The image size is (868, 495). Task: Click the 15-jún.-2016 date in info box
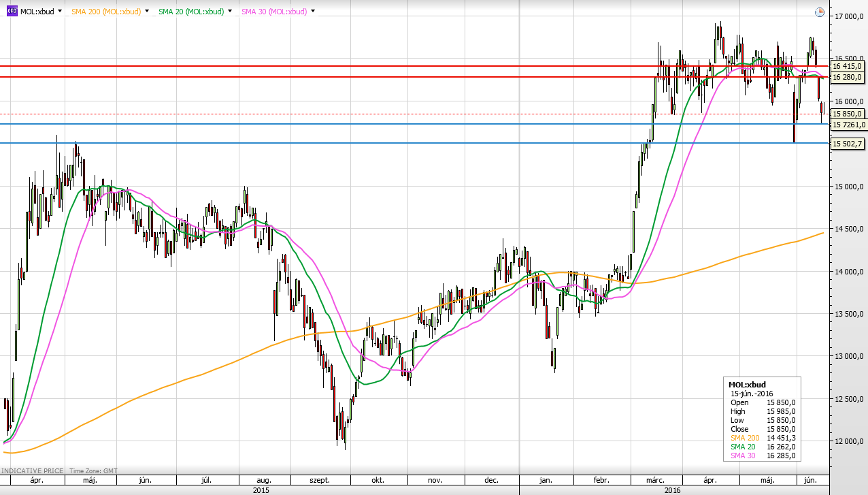pos(752,394)
